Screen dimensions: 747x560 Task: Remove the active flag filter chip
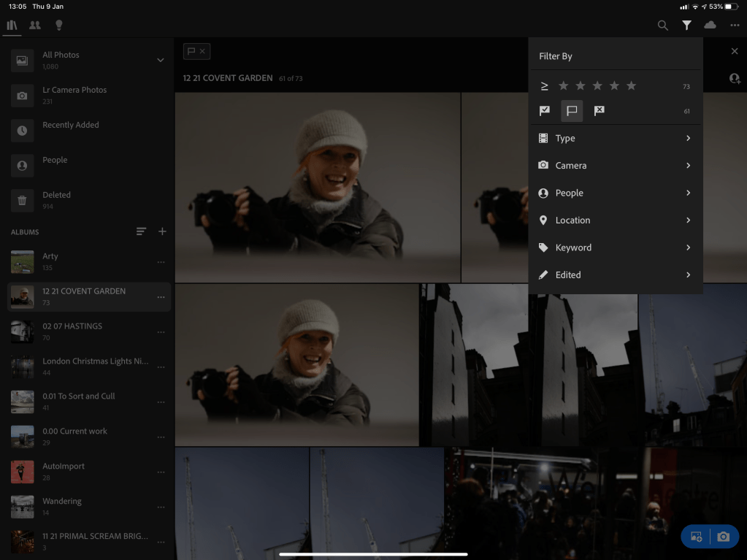coord(203,51)
